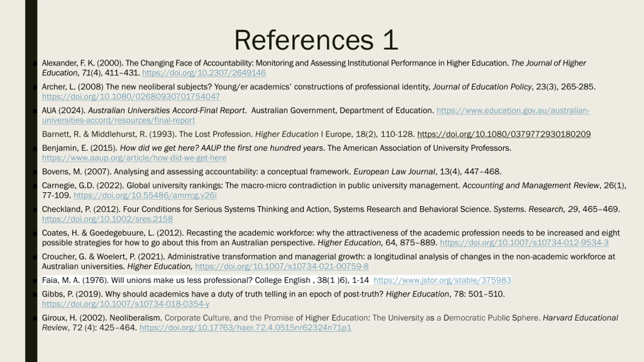644x362 pixels.
Task: Open Gibbs' doi s10734-018-0354-y link
Action: (x=126, y=304)
